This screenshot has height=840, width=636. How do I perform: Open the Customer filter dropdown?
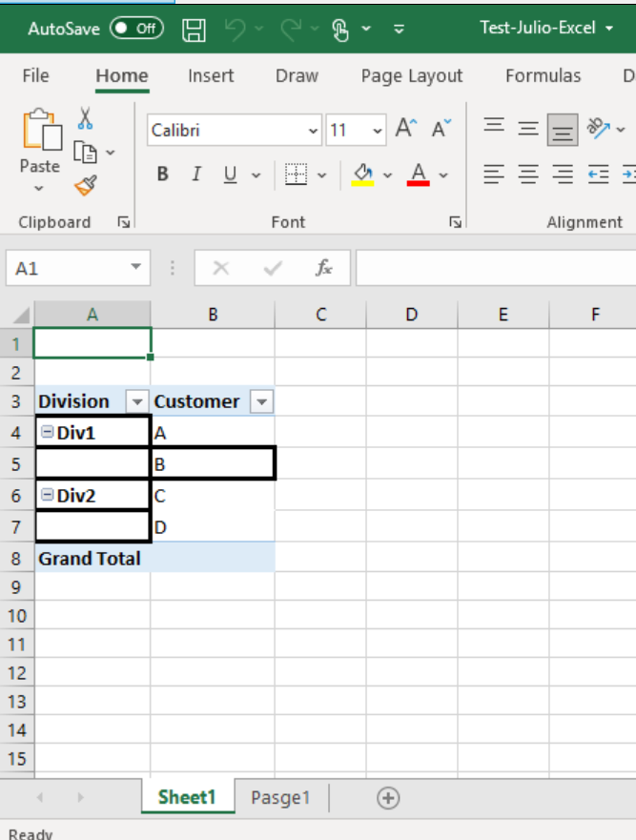[261, 401]
